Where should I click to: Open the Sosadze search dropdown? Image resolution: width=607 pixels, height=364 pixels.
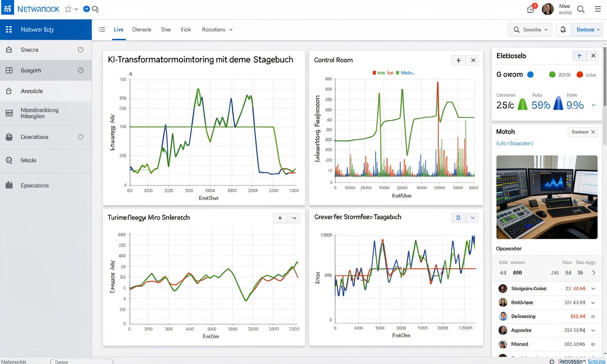[530, 29]
